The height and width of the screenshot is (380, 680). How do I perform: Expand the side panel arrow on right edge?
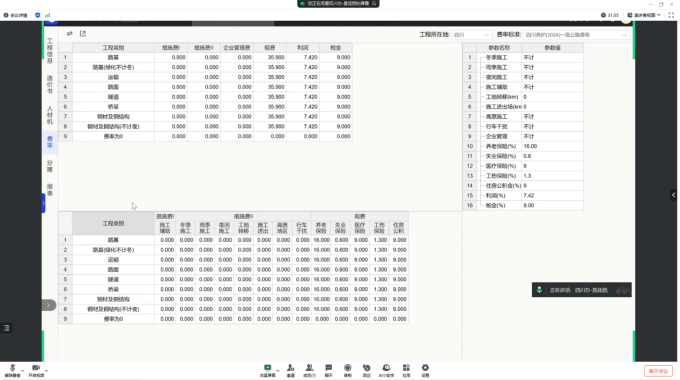(x=673, y=195)
